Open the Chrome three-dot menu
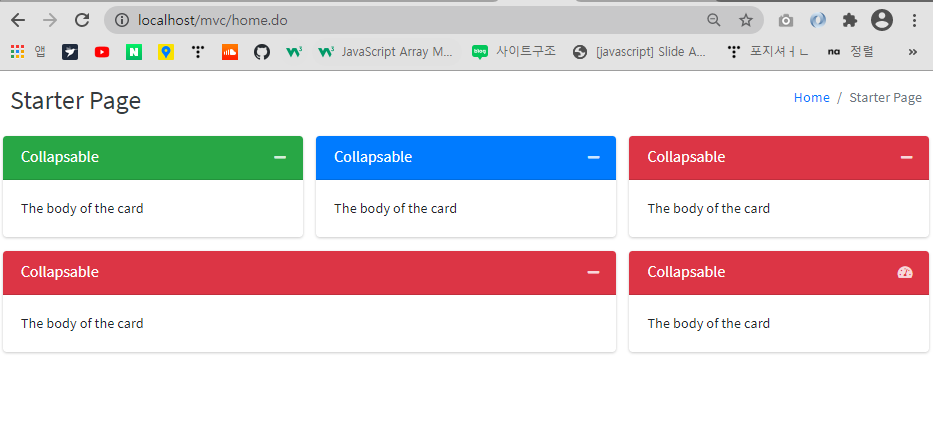 915,20
